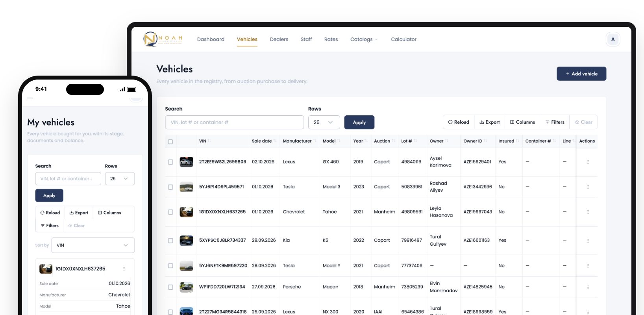644x315 pixels.
Task: Open the Dealers tab
Action: (x=279, y=39)
